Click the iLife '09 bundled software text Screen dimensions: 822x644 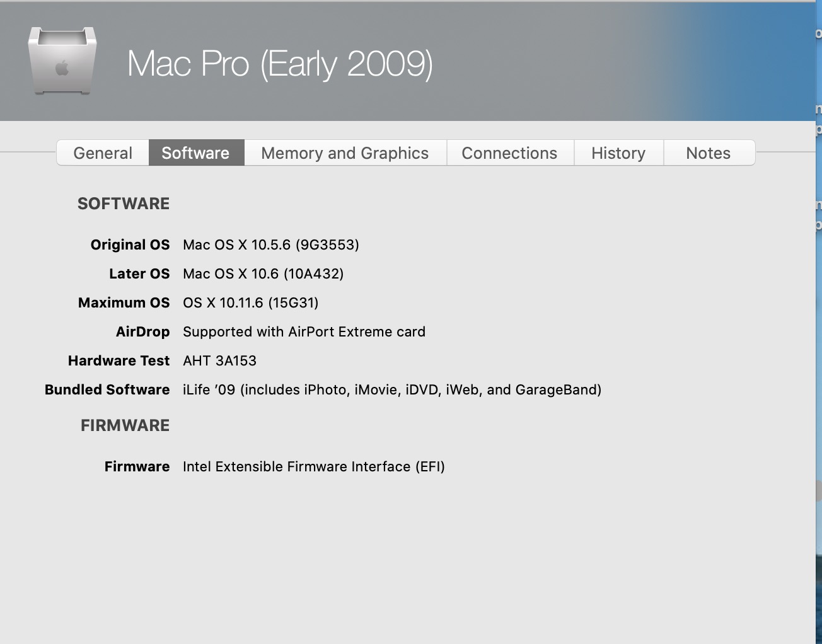pyautogui.click(x=391, y=389)
